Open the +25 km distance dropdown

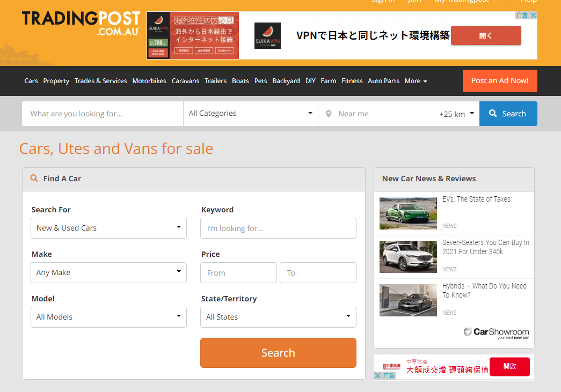(457, 114)
